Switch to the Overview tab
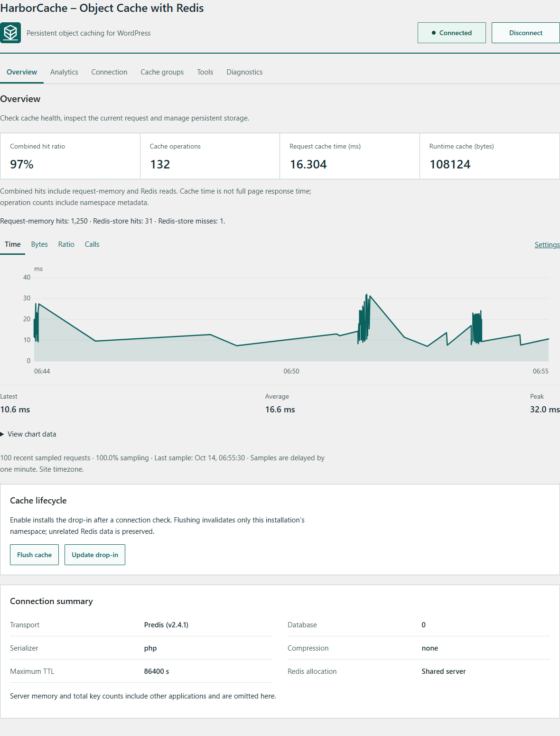This screenshot has width=560, height=736. 22,72
